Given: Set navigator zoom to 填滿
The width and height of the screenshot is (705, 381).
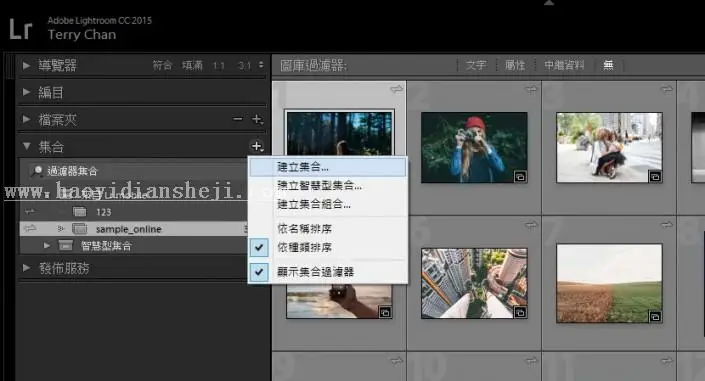Looking at the screenshot, I should [192, 66].
